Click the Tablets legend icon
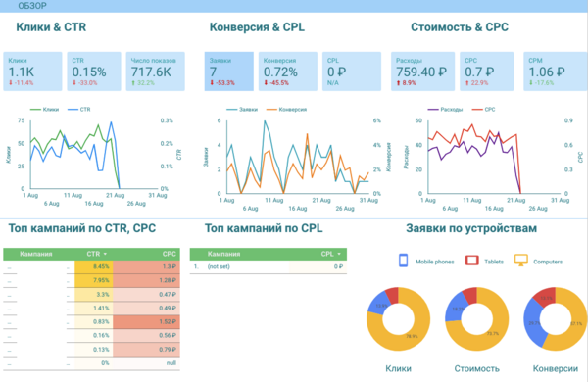 tap(471, 261)
